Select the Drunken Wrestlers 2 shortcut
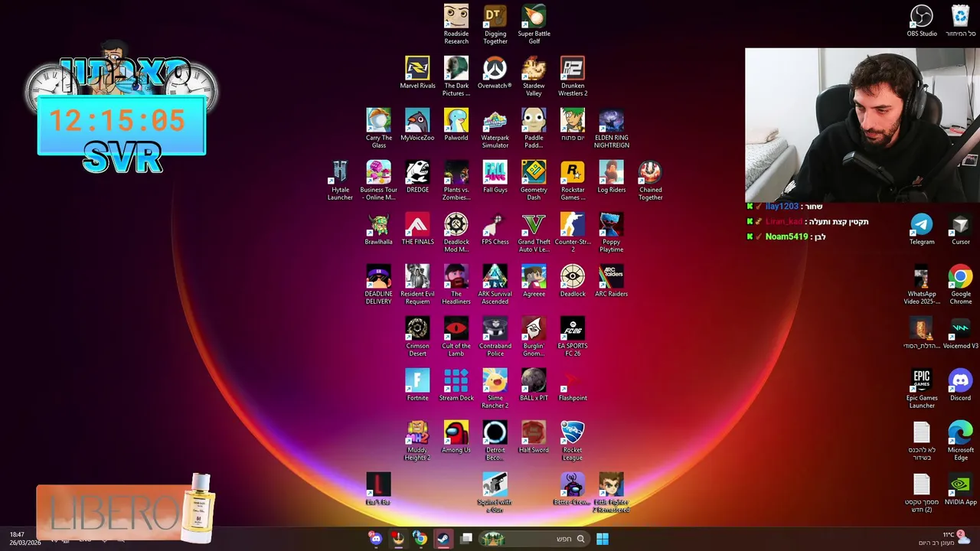The width and height of the screenshot is (980, 551). (x=573, y=77)
